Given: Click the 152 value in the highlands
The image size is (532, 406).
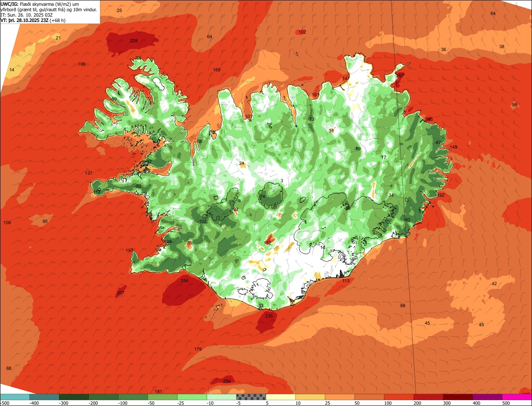Looking at the screenshot, I should click(268, 243).
